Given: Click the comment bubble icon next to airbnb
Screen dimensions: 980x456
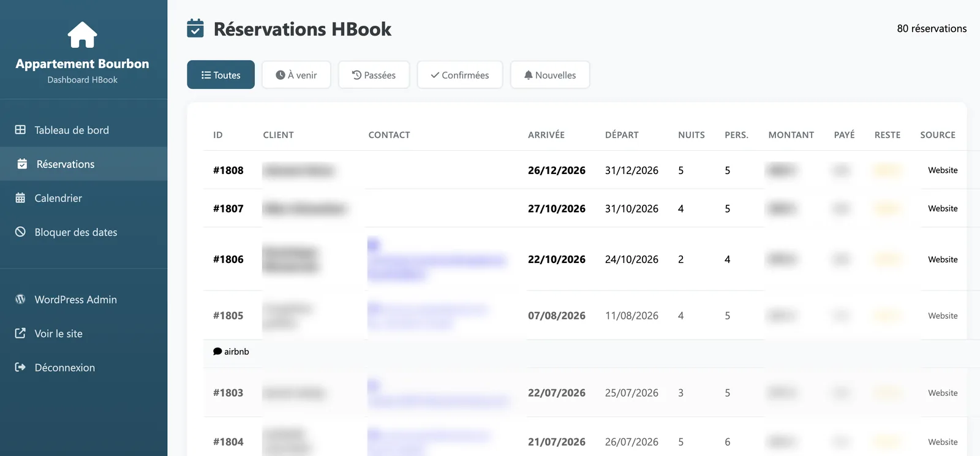Looking at the screenshot, I should (217, 351).
